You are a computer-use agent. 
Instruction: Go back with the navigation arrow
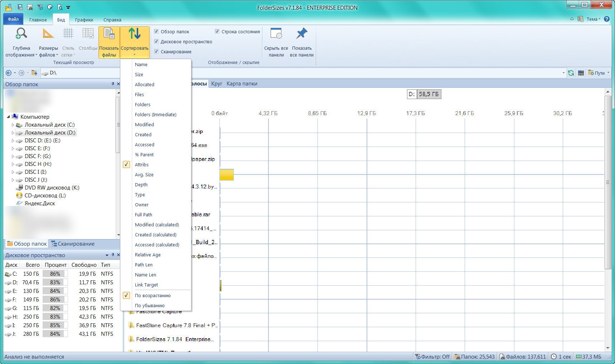click(9, 73)
